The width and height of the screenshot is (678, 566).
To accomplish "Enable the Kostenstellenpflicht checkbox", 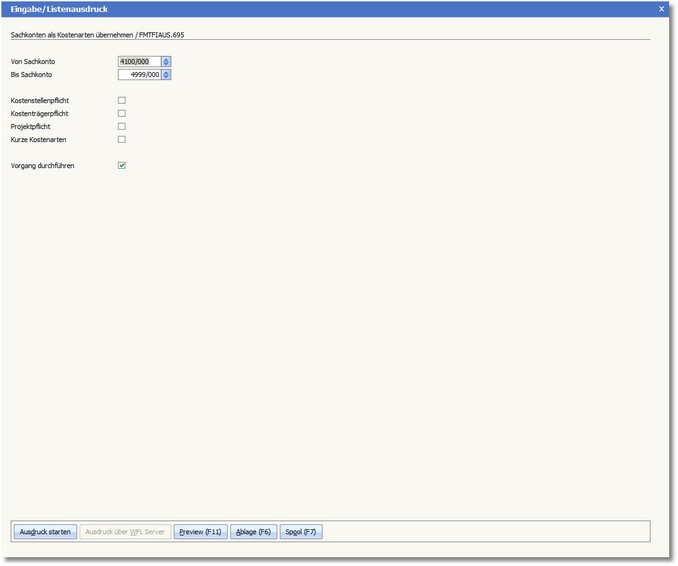I will coord(122,100).
